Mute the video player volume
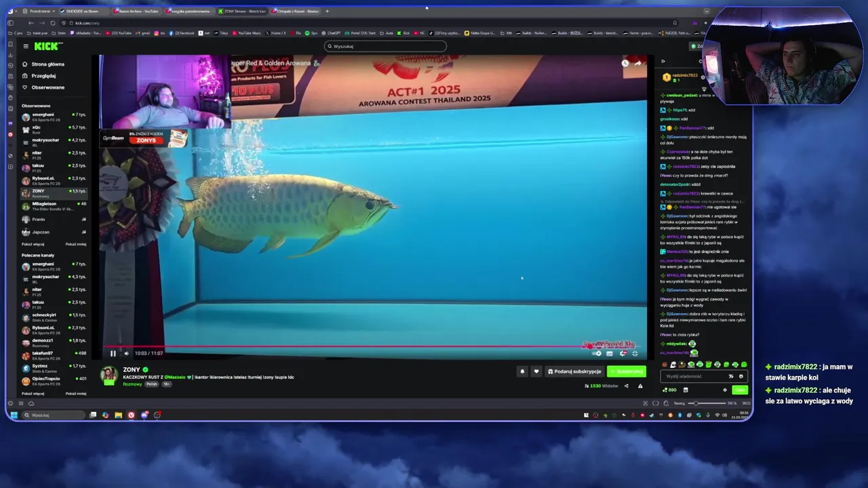This screenshot has height=488, width=868. coord(126,353)
